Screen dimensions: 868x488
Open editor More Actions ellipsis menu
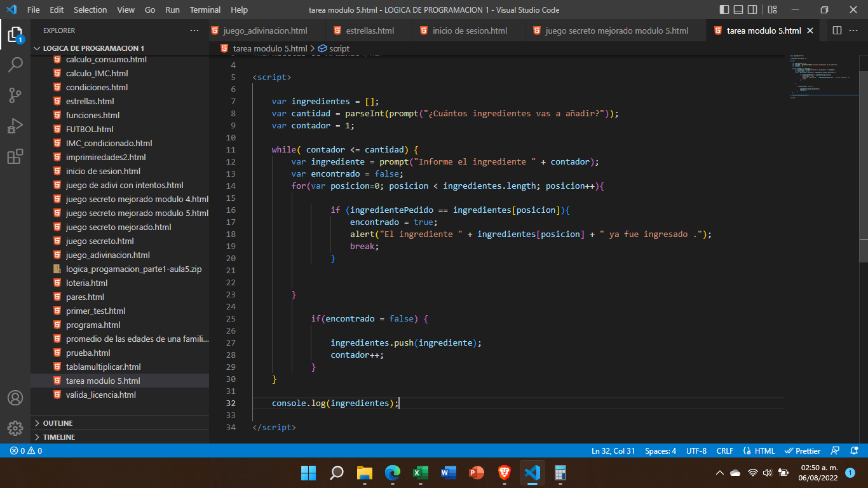tap(855, 30)
